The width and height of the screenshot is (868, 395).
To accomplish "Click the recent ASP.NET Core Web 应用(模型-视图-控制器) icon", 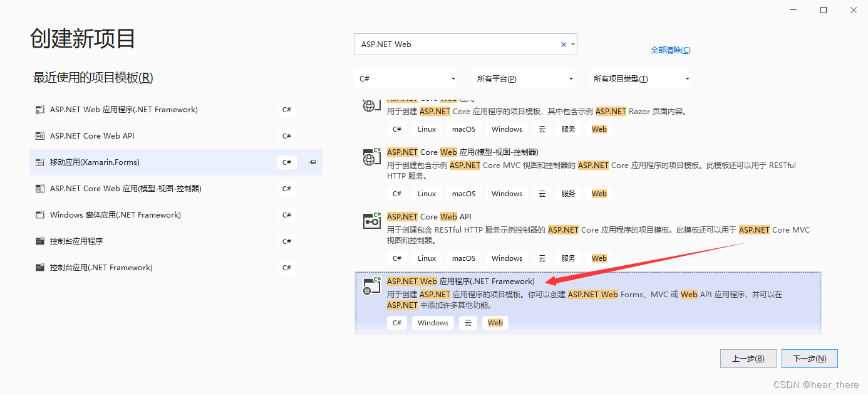I will pos(39,189).
